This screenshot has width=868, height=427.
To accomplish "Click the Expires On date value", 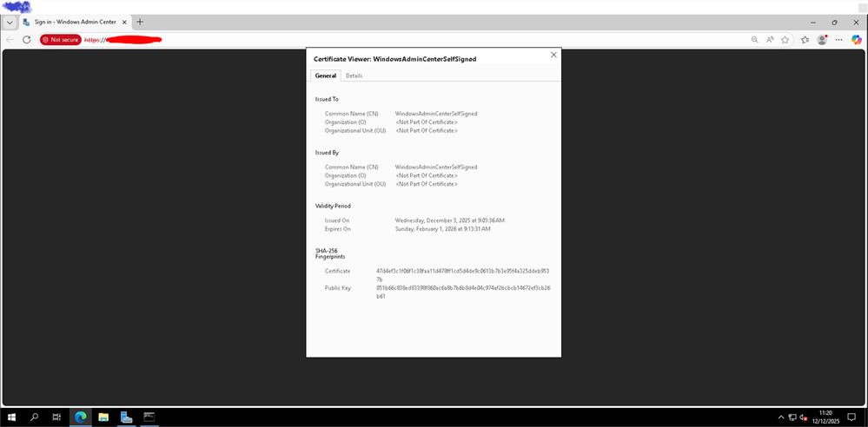I will pos(442,228).
